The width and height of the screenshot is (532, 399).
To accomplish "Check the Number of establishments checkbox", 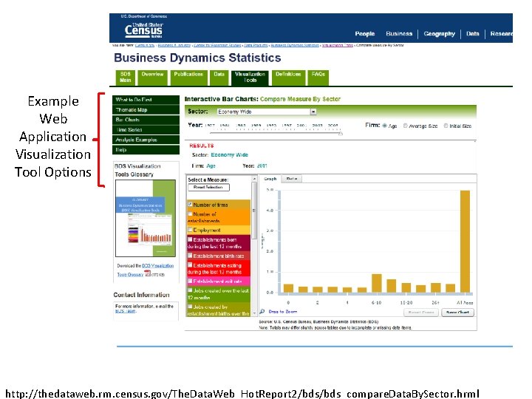I will click(x=190, y=214).
